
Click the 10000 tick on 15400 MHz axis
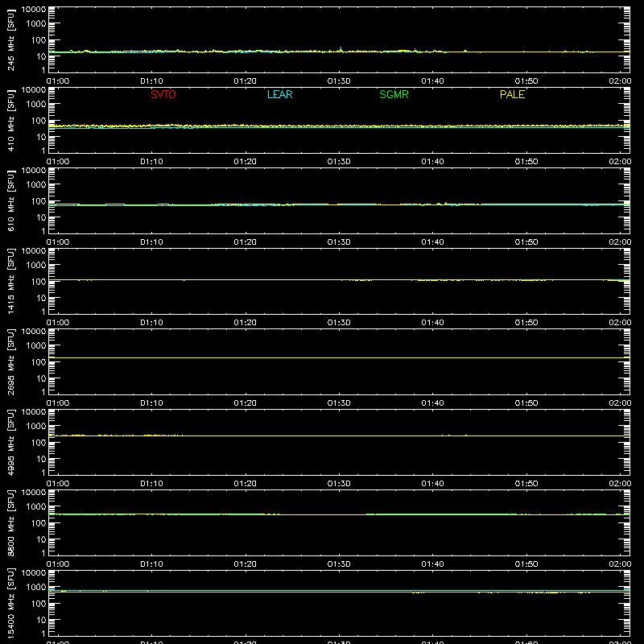(x=34, y=572)
